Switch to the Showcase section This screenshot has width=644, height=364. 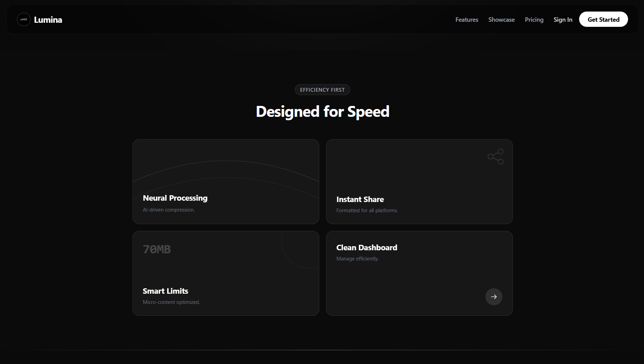pyautogui.click(x=501, y=19)
